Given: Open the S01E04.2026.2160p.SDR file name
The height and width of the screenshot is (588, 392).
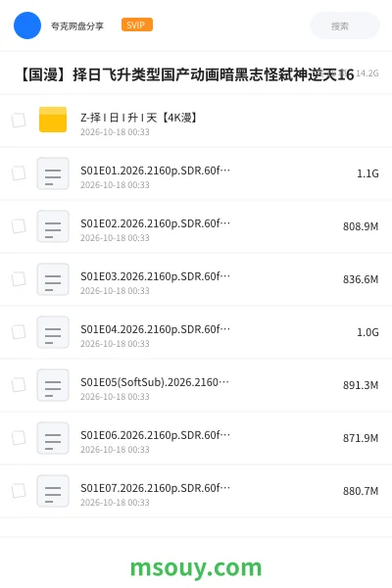Looking at the screenshot, I should click(155, 329).
